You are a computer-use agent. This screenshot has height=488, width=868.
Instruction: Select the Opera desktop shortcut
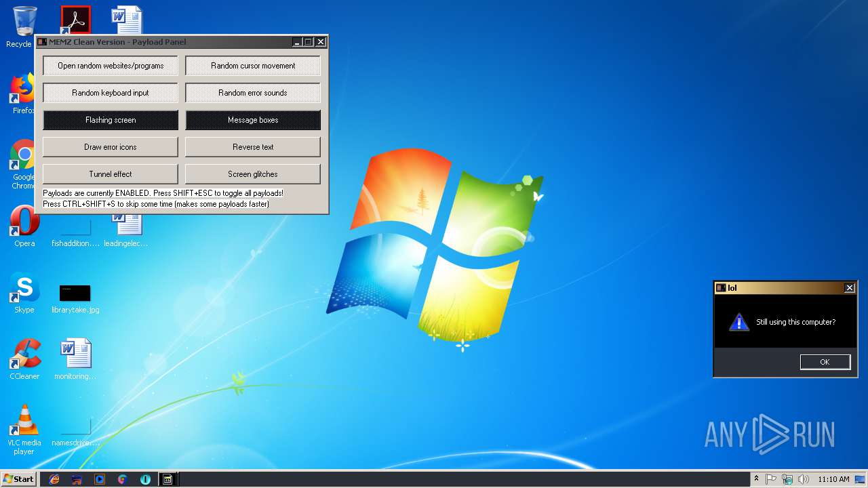[24, 226]
